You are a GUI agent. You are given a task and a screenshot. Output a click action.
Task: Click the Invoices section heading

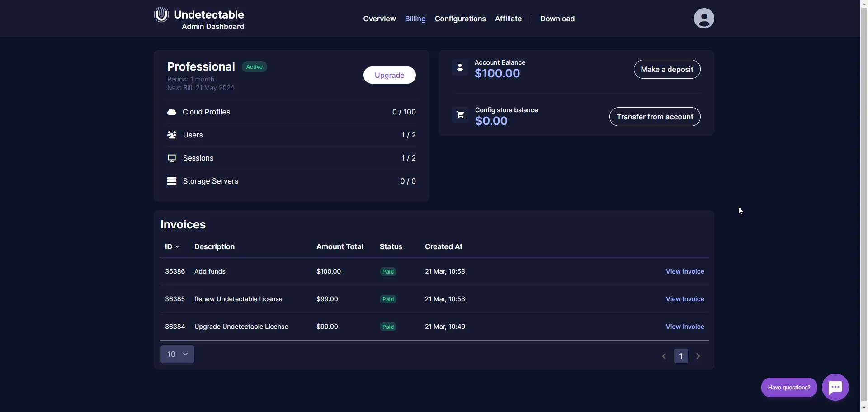pyautogui.click(x=183, y=224)
